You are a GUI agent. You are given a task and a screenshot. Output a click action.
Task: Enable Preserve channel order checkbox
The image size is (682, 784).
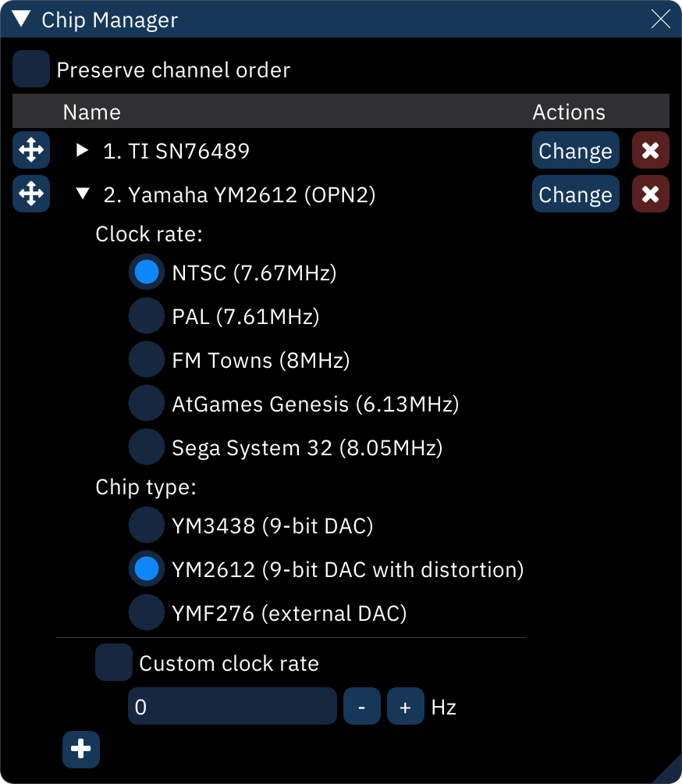[31, 69]
